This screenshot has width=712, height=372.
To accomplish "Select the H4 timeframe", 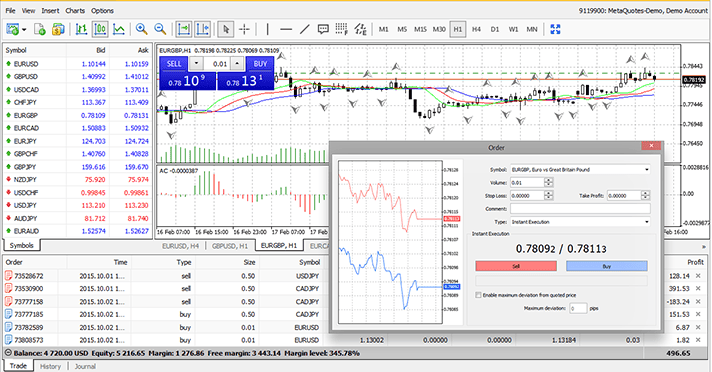I will point(476,30).
